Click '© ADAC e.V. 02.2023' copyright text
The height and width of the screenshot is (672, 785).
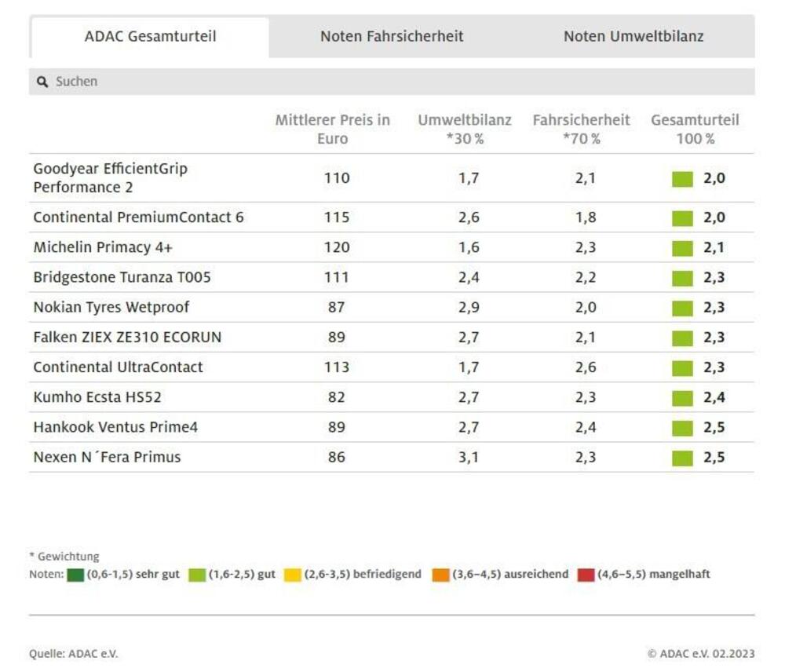[x=701, y=653]
